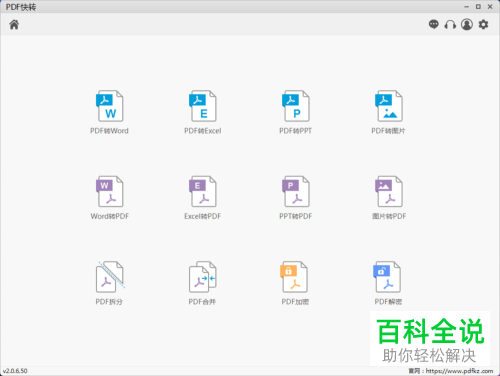Select the PDF拆分 split tool

point(110,283)
